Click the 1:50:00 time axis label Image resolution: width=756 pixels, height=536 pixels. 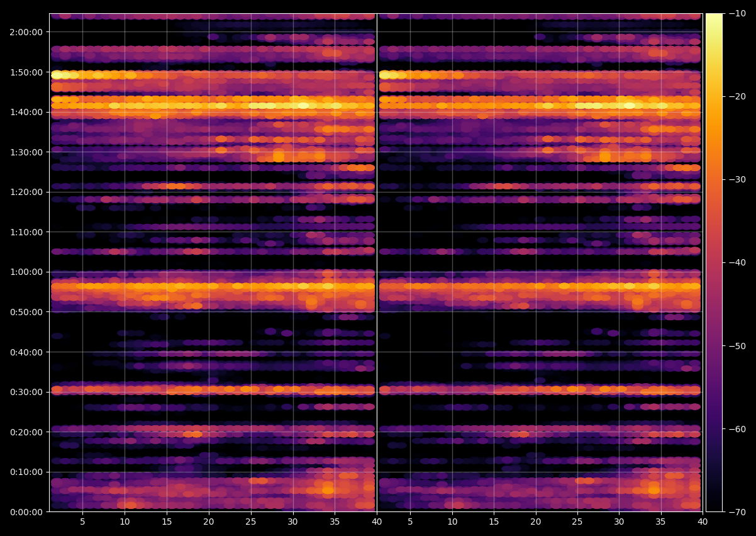click(26, 72)
